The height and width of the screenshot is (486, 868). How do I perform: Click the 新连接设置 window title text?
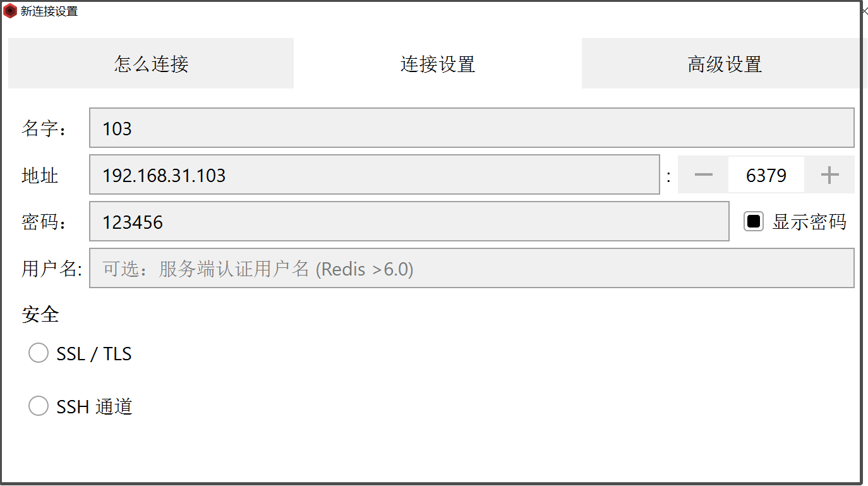click(49, 11)
